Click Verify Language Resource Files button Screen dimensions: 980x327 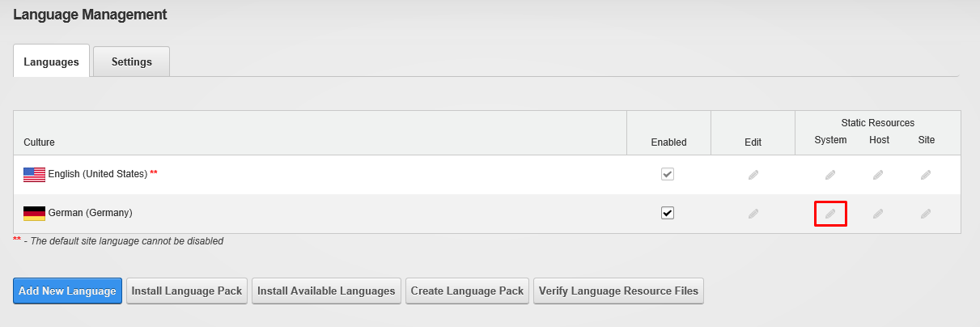click(x=618, y=291)
